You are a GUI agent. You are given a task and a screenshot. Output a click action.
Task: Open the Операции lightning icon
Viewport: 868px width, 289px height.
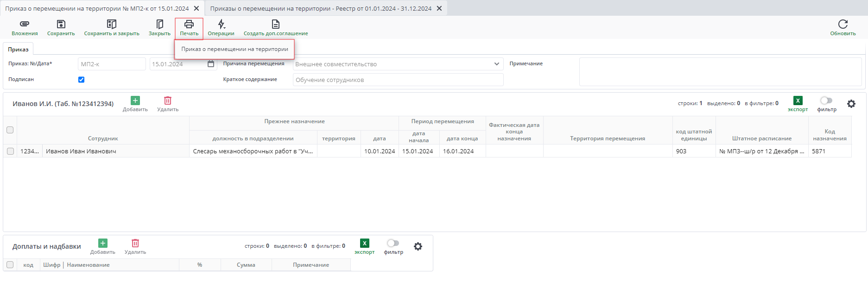point(221,24)
